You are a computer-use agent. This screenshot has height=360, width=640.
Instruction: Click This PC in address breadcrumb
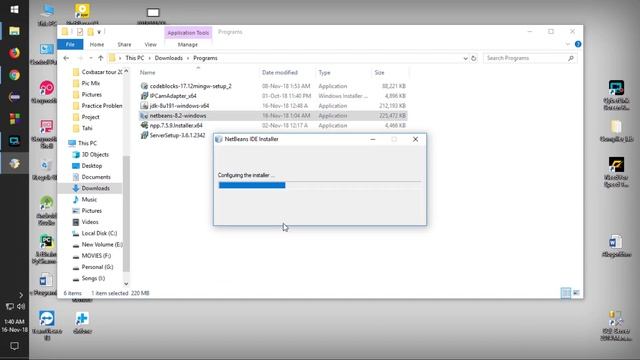(x=135, y=58)
